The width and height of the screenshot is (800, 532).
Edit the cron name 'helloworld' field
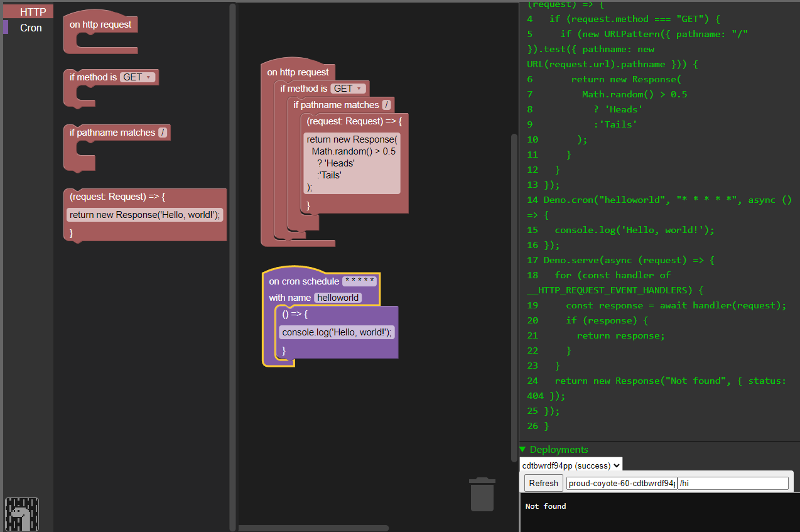click(338, 298)
